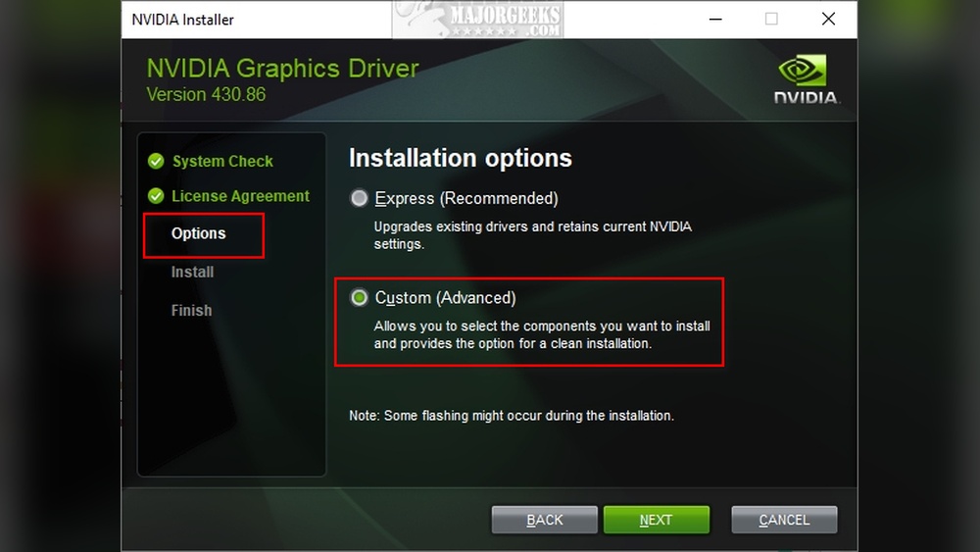Click the 'NVIDIA Graphics Driver' title
The height and width of the screenshot is (552, 980).
coord(282,68)
